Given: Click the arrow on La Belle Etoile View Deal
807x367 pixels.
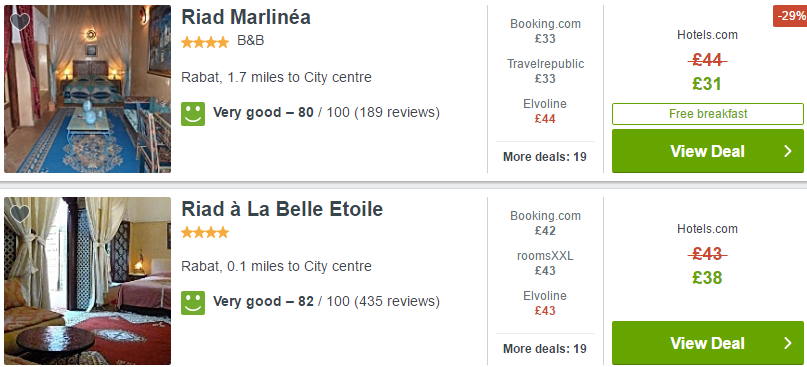Looking at the screenshot, I should coord(787,343).
